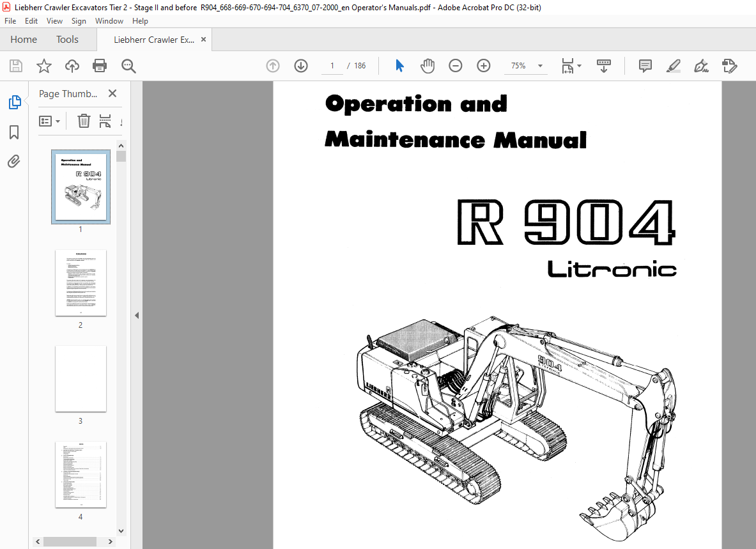The width and height of the screenshot is (756, 549).
Task: Open the Sign menu
Action: click(79, 20)
